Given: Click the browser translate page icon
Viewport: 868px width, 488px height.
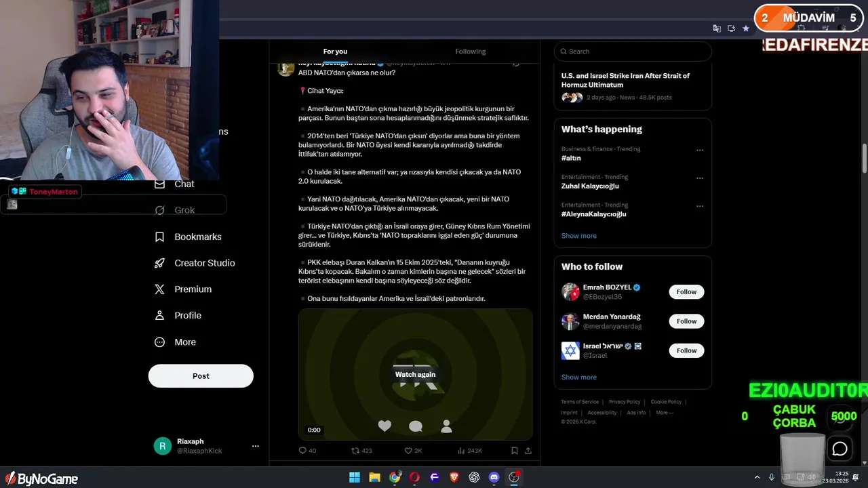Looking at the screenshot, I should click(717, 28).
